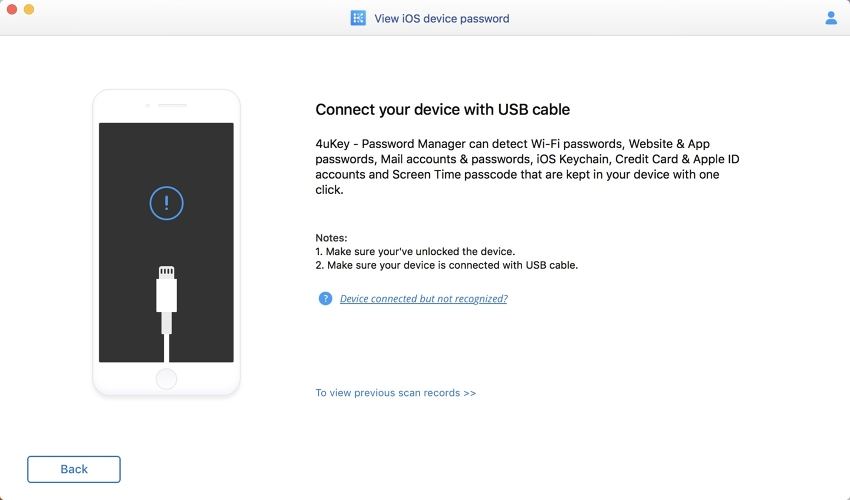Click the dark phone screen illustration

[166, 242]
